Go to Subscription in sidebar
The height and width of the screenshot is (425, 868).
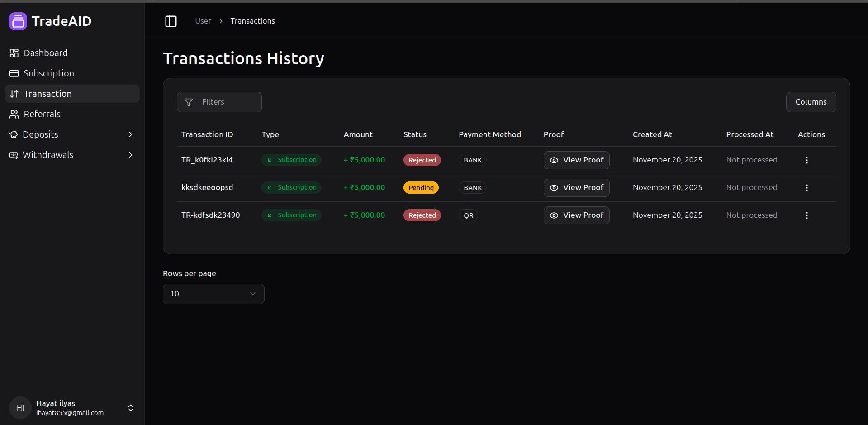click(x=72, y=73)
